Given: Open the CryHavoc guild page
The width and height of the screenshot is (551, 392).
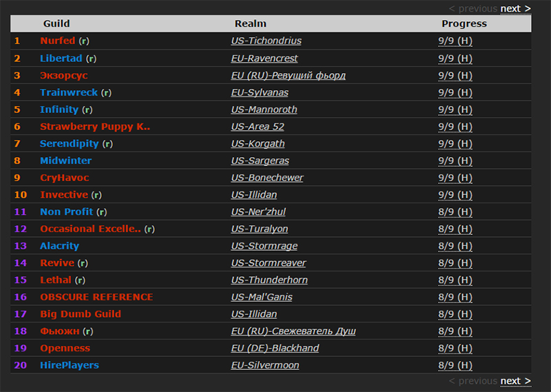Looking at the screenshot, I should click(x=64, y=178).
